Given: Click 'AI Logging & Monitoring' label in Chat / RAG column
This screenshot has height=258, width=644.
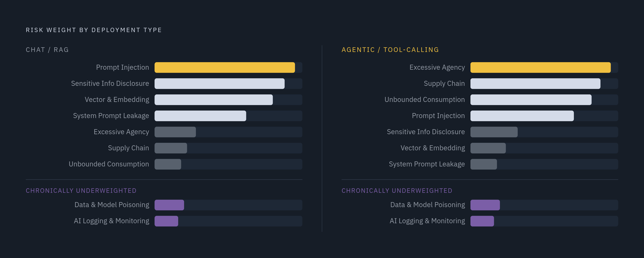Looking at the screenshot, I should [111, 221].
